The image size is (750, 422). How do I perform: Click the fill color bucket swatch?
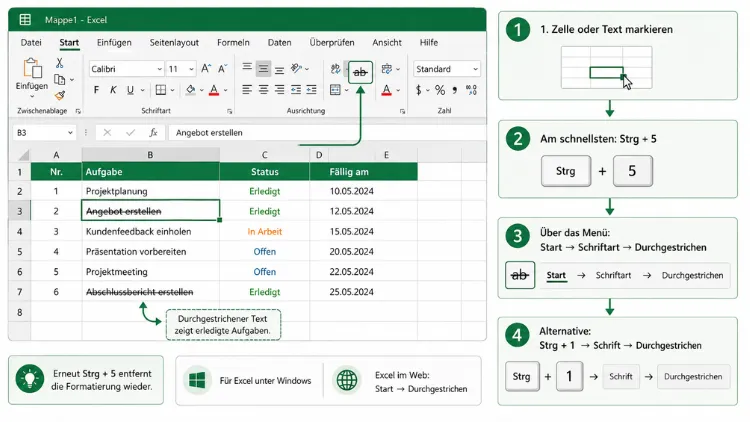pyautogui.click(x=190, y=89)
